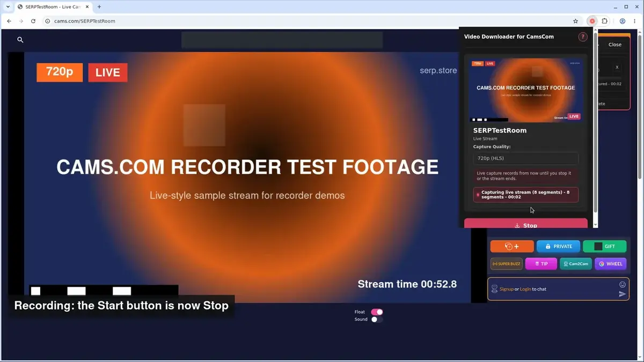Image resolution: width=644 pixels, height=362 pixels.
Task: Reload the page
Action: 33,21
